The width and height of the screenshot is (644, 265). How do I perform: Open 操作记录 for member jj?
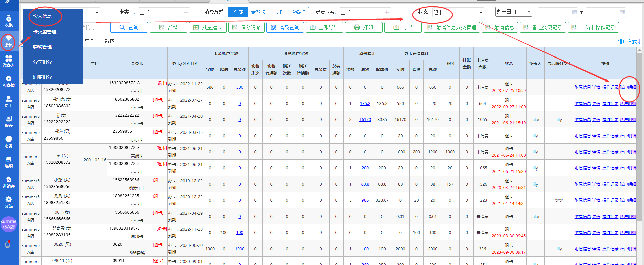pyautogui.click(x=610, y=120)
